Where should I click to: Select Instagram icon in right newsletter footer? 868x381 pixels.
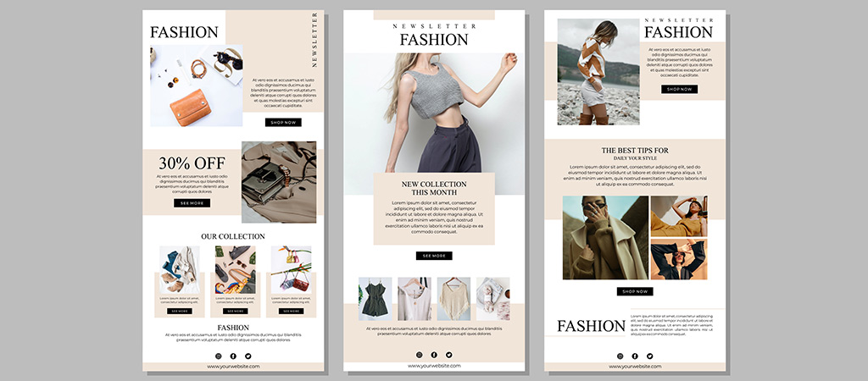pyautogui.click(x=620, y=356)
